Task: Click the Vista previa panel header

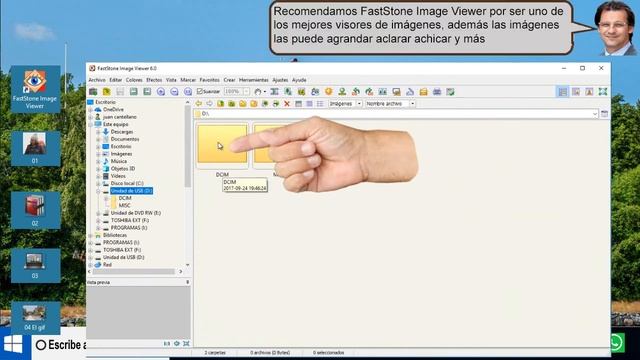Action: [x=138, y=282]
